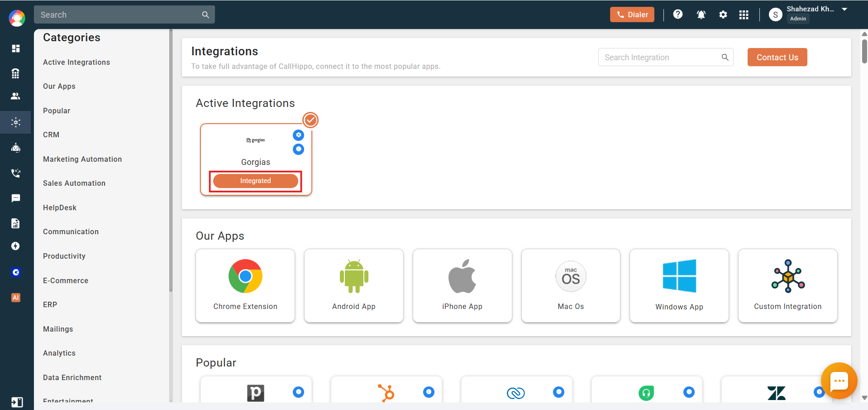Open the Dashboard icon in left sidebar
Viewport: 868px width, 410px height.
click(x=16, y=48)
